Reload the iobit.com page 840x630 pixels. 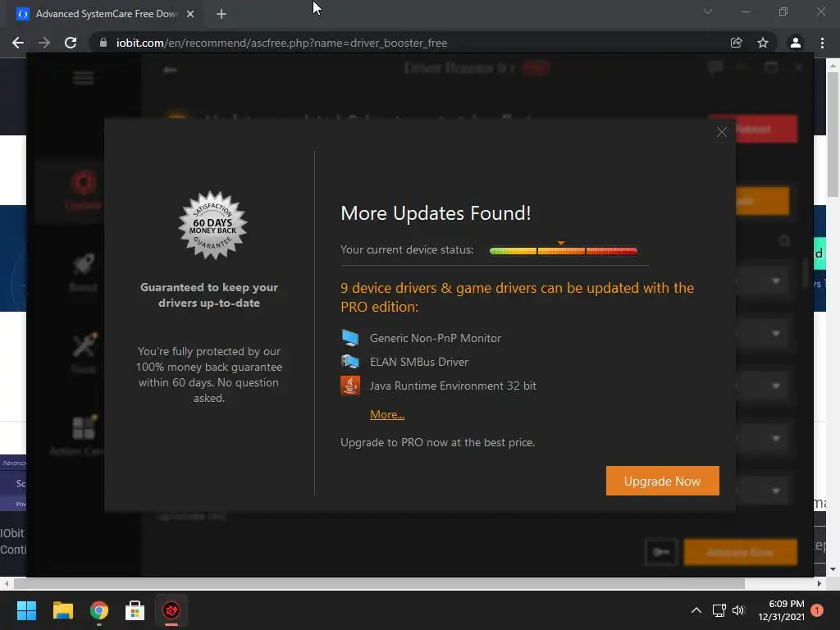(x=71, y=43)
